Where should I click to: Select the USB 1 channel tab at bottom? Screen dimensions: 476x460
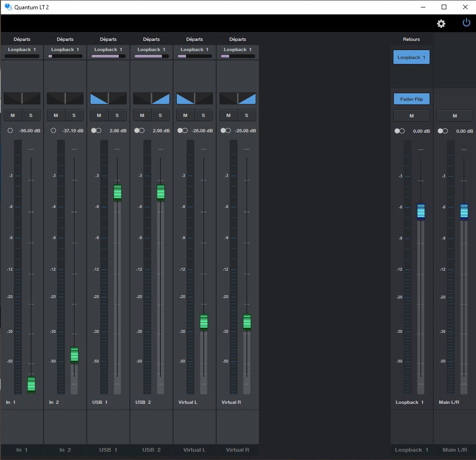[x=108, y=450]
